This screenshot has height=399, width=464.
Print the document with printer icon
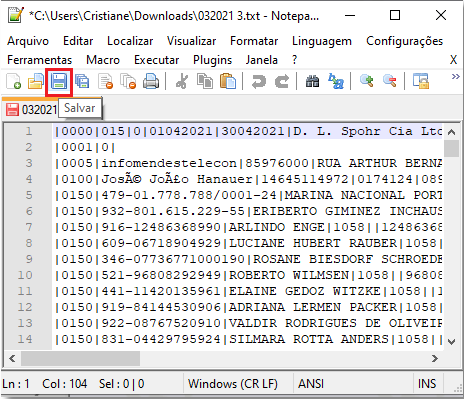(x=151, y=81)
